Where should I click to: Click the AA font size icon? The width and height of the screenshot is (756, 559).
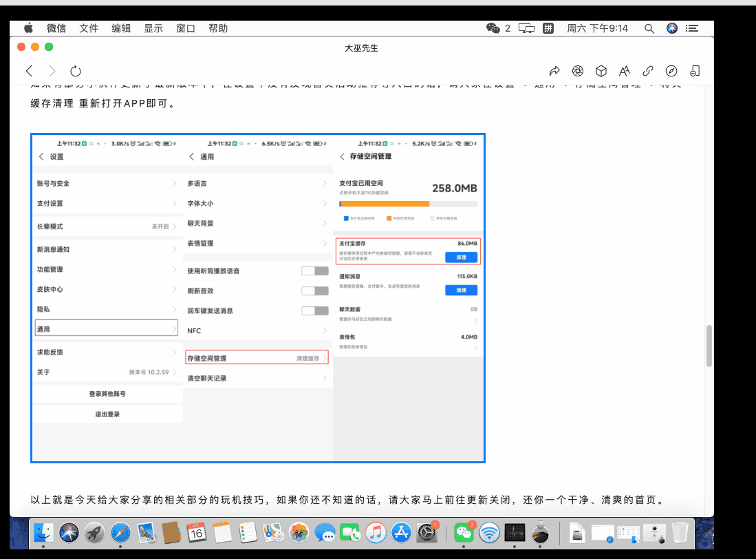624,70
